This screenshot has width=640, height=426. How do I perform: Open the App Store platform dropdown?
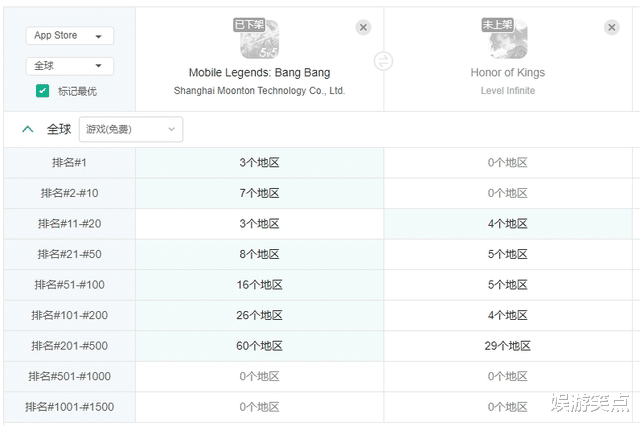click(70, 36)
